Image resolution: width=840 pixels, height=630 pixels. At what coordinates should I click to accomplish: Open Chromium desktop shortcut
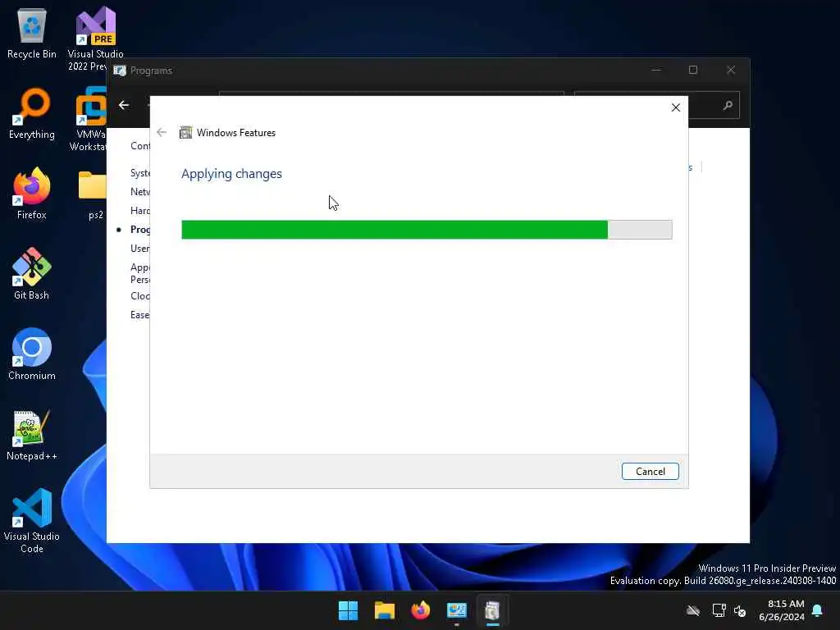(x=32, y=354)
